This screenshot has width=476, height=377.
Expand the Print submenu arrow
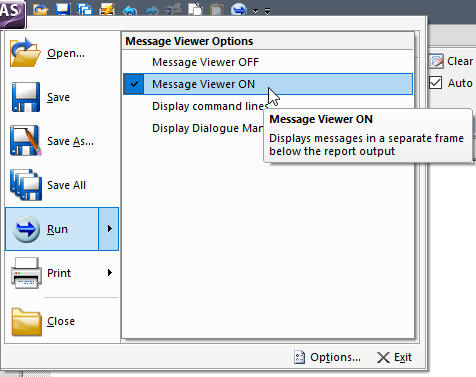coord(109,273)
